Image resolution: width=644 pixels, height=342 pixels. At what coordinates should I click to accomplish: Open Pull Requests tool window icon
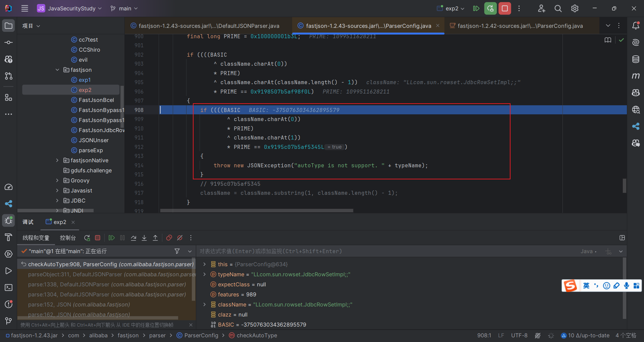9,76
